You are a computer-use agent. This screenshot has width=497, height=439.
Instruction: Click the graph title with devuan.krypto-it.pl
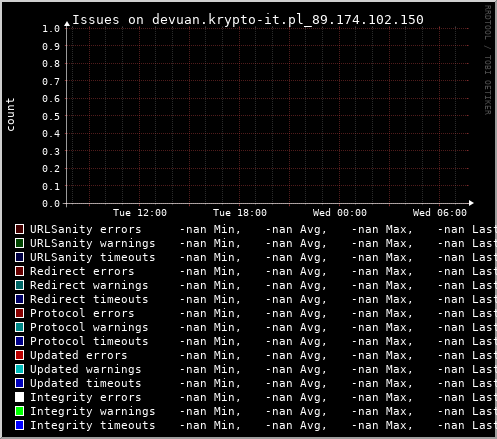coord(248,20)
